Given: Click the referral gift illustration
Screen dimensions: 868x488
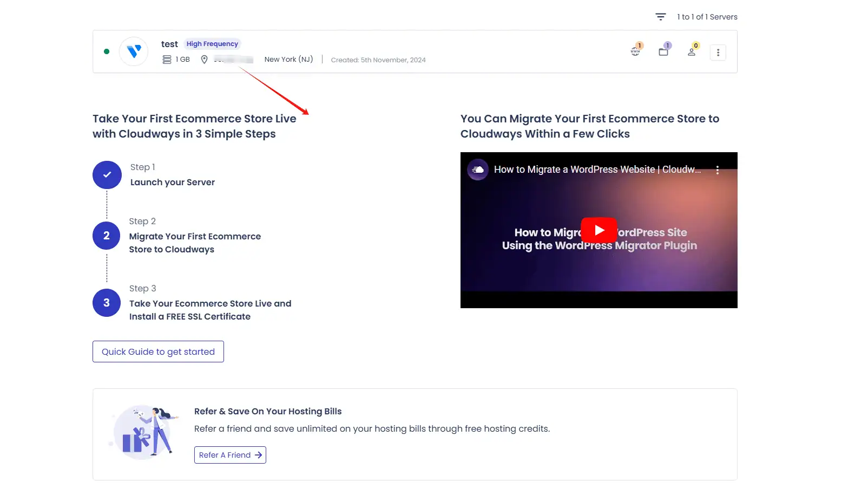Looking at the screenshot, I should (x=144, y=433).
